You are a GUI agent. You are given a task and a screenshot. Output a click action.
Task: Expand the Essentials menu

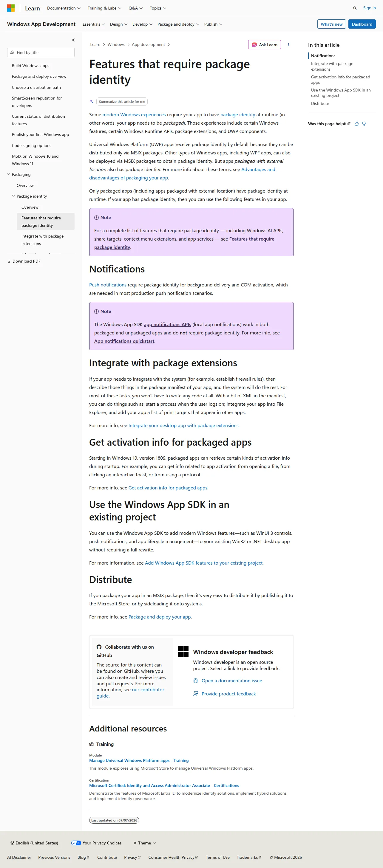tap(94, 24)
